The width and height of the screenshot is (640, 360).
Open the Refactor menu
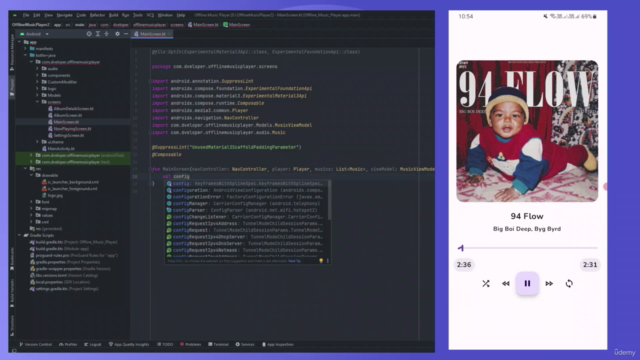[97, 15]
